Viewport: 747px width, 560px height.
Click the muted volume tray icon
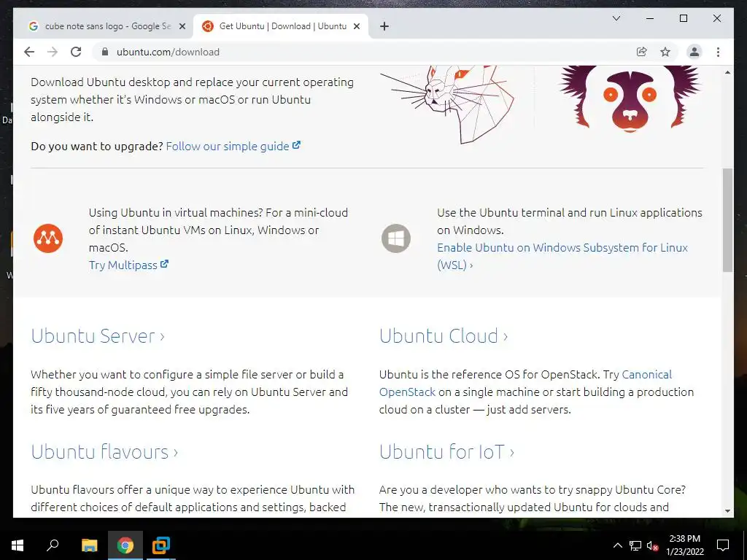click(652, 545)
